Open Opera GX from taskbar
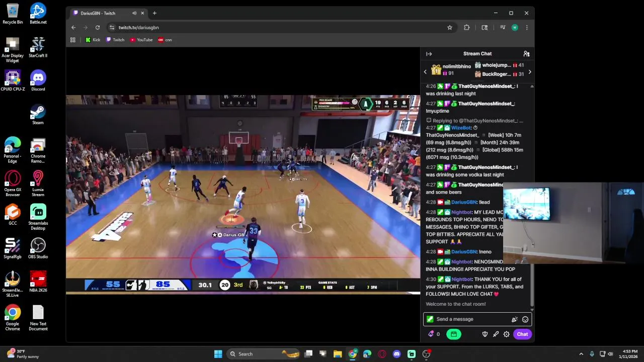Screen dimensions: 644x362 pyautogui.click(x=382, y=354)
